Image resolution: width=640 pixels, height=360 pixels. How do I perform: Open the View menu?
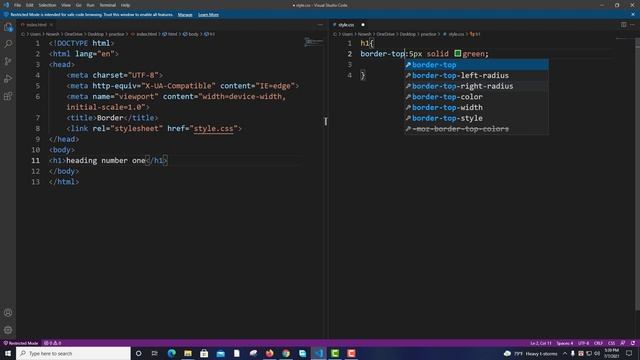coord(66,5)
